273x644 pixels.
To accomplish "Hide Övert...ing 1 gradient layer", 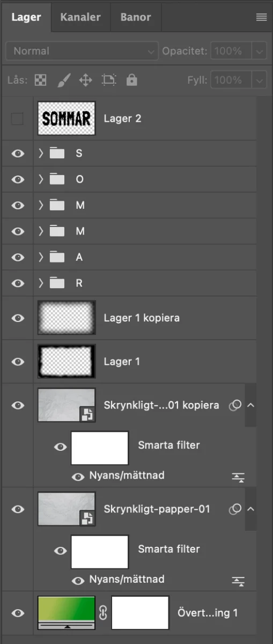I will pos(18,613).
